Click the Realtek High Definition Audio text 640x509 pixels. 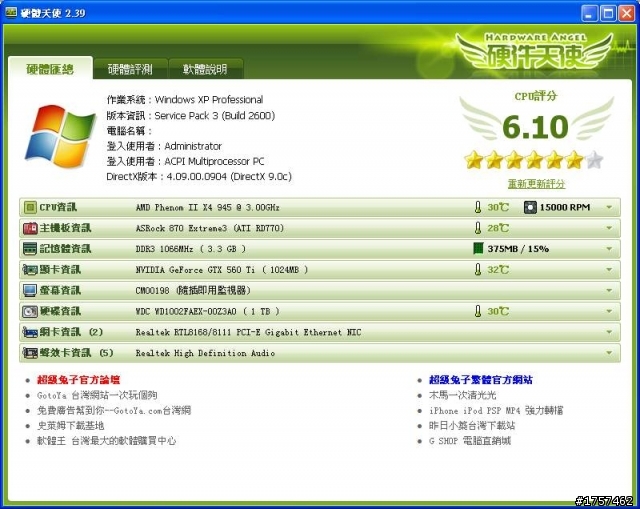click(x=205, y=353)
